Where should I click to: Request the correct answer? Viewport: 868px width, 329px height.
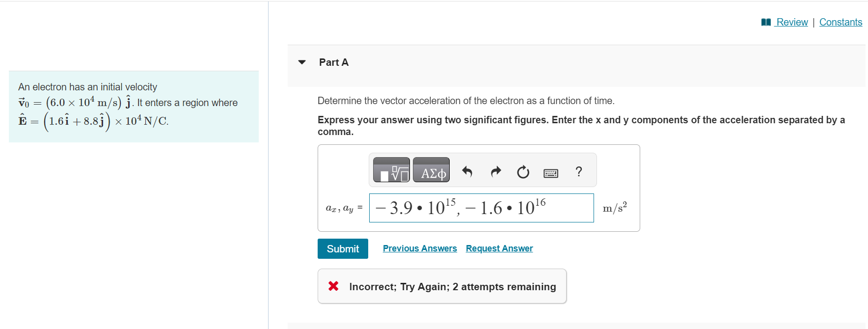(499, 248)
